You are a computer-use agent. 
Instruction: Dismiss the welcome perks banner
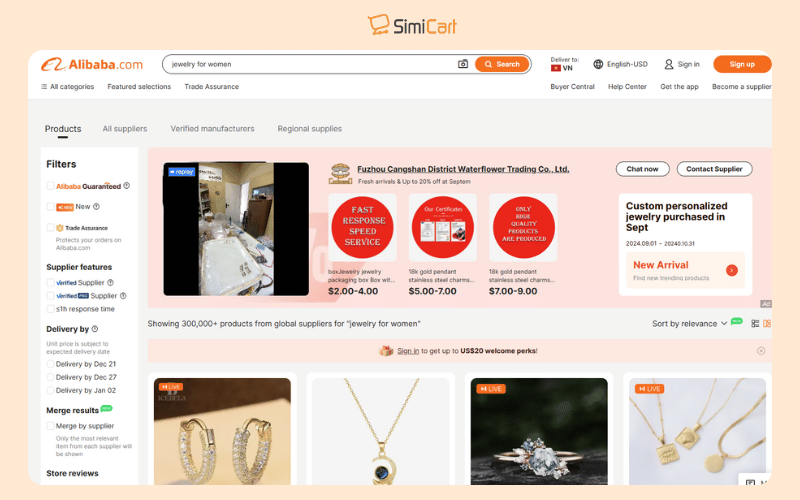tap(761, 351)
